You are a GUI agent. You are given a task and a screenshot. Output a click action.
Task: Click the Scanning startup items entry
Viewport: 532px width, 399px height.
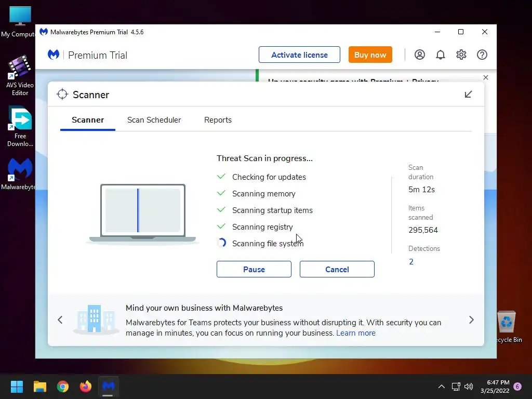click(x=272, y=210)
